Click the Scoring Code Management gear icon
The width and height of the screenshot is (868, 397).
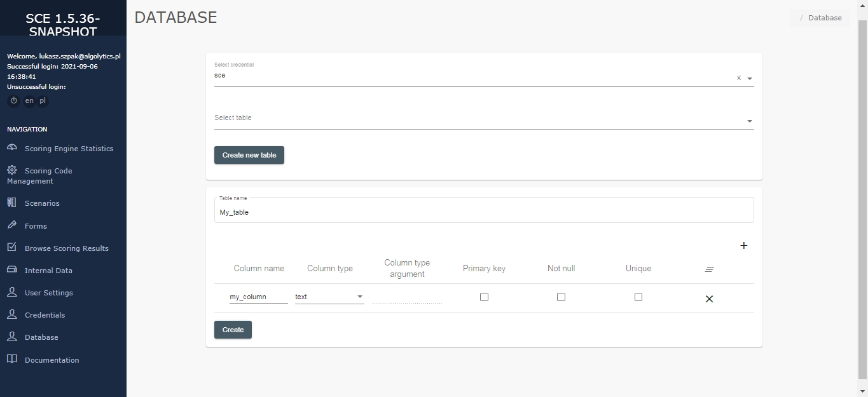click(12, 170)
